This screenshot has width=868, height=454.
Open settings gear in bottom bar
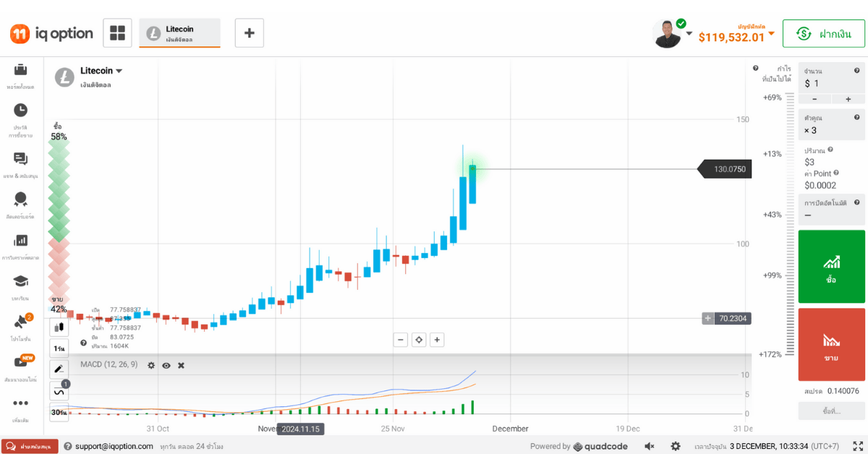[676, 446]
